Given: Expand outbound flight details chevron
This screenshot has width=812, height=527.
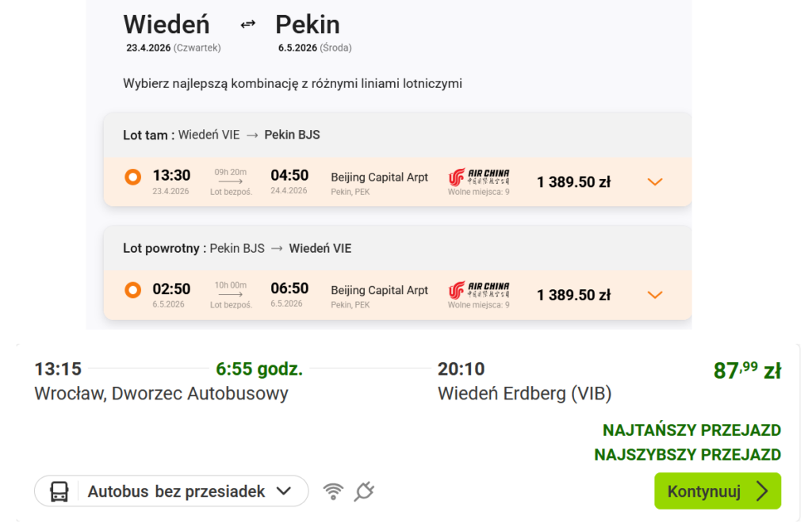Looking at the screenshot, I should [x=654, y=182].
